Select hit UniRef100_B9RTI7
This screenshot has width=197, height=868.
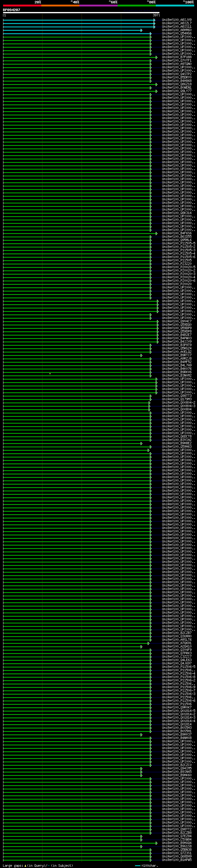[177, 355]
